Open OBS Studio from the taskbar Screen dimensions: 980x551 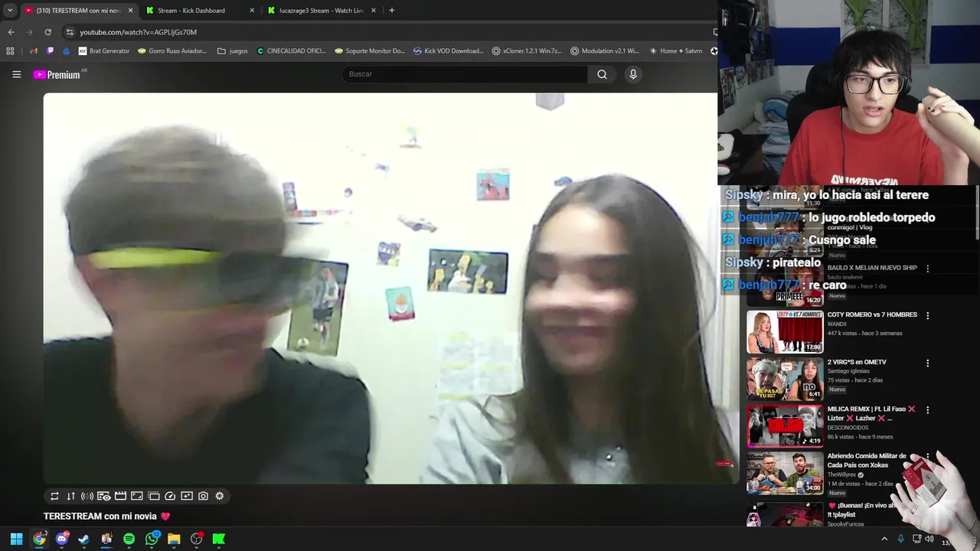(x=197, y=539)
